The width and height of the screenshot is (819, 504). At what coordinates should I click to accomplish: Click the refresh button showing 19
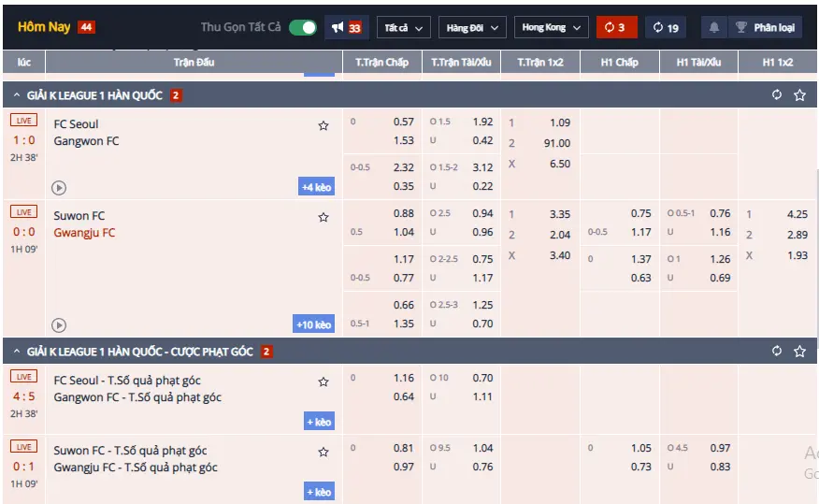click(x=666, y=27)
